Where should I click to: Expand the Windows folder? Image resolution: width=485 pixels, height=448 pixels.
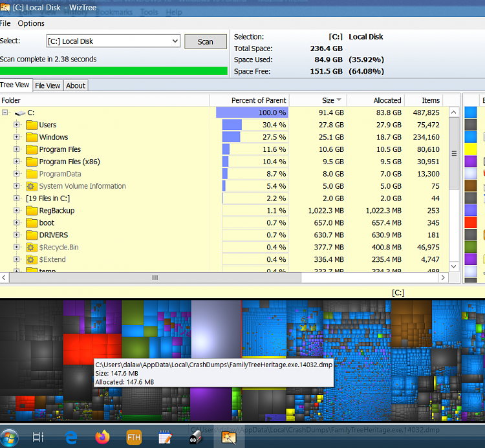(x=17, y=137)
